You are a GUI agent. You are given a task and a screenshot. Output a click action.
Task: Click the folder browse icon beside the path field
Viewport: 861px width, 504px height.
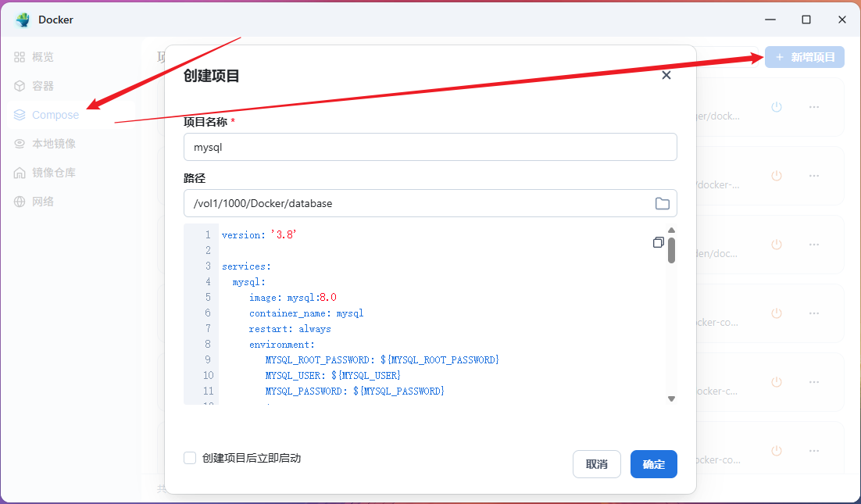662,203
